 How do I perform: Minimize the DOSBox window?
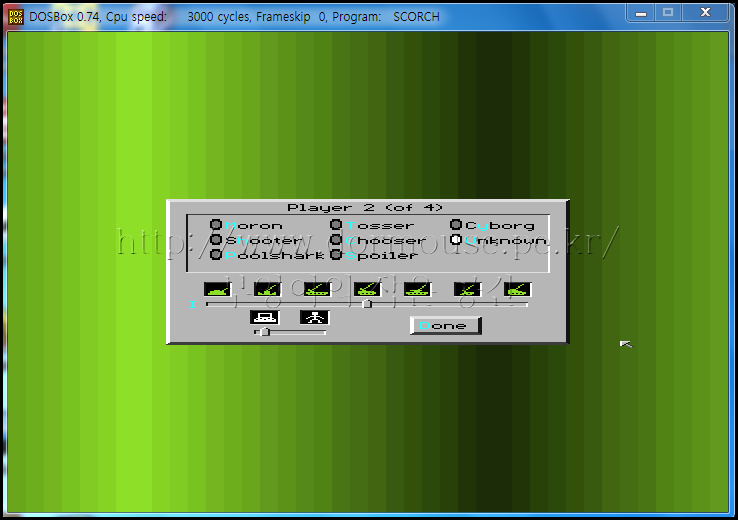641,13
